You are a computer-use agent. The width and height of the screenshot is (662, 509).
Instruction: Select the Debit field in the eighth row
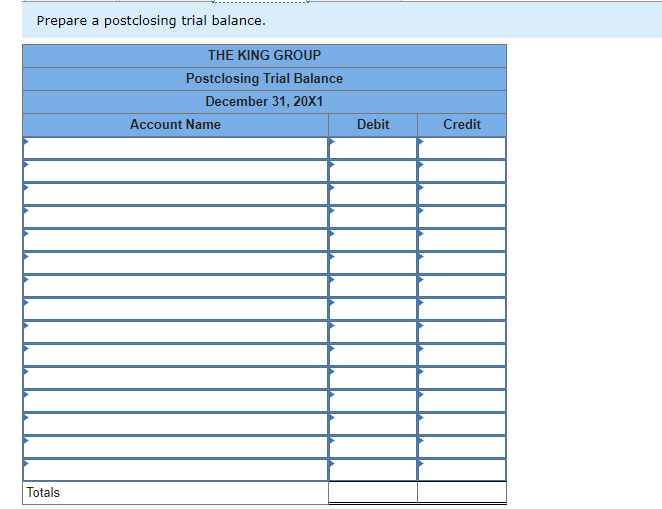(x=373, y=309)
